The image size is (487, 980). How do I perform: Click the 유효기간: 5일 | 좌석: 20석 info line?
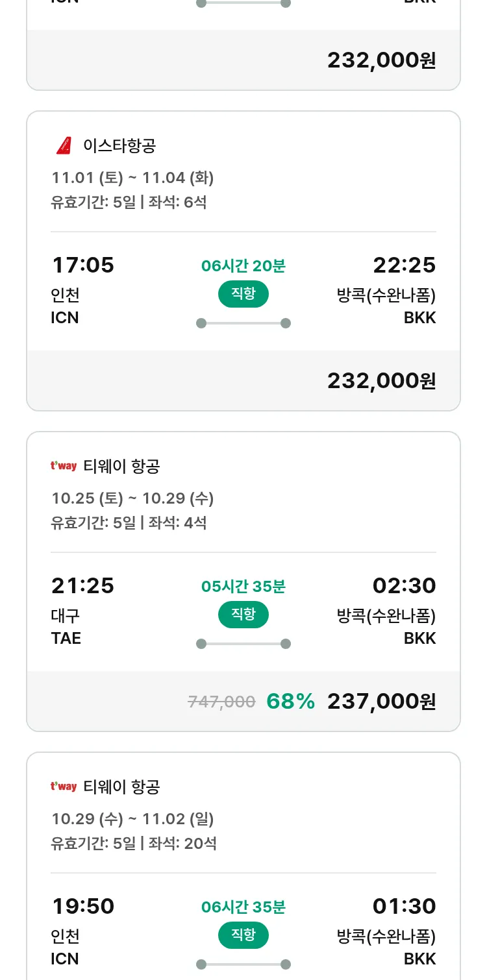coord(134,843)
